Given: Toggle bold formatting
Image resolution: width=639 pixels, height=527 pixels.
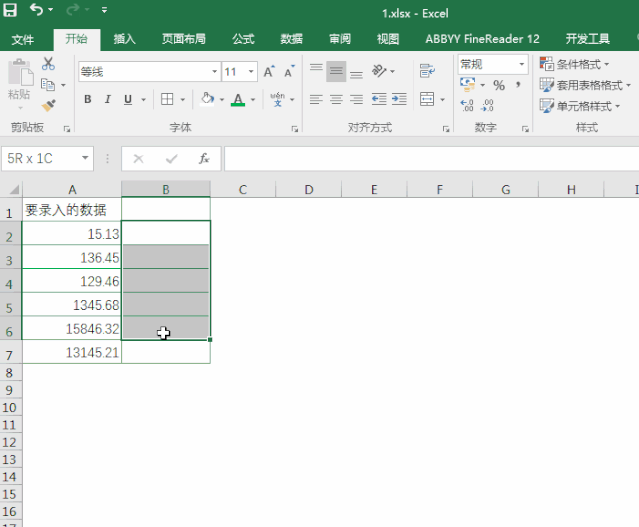Looking at the screenshot, I should pyautogui.click(x=88, y=100).
